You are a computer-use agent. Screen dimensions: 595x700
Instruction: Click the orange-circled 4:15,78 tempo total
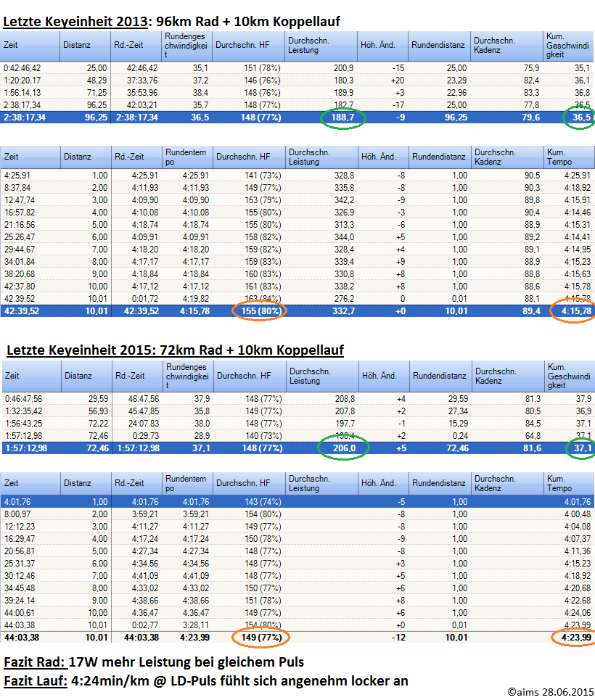coord(573,310)
